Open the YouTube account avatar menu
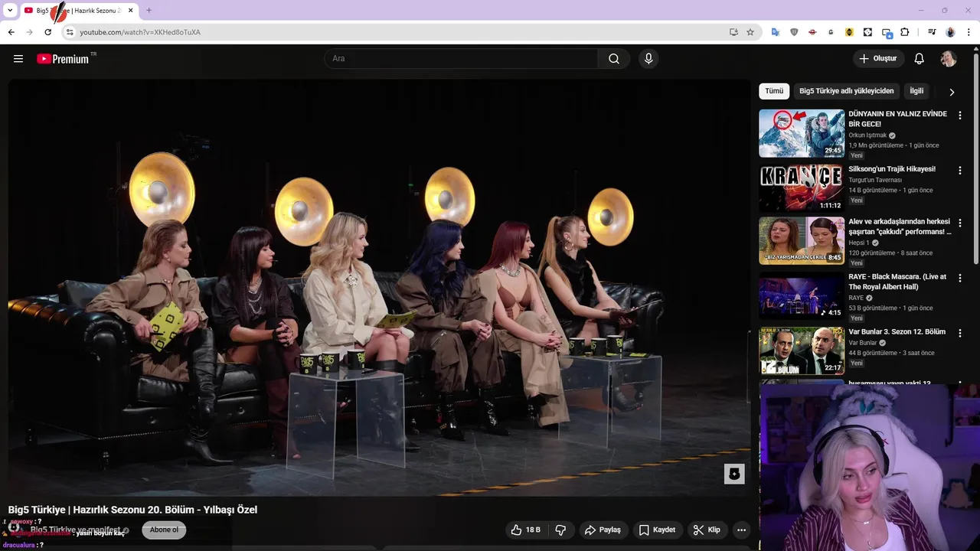Viewport: 980px width, 551px height. coord(949,59)
